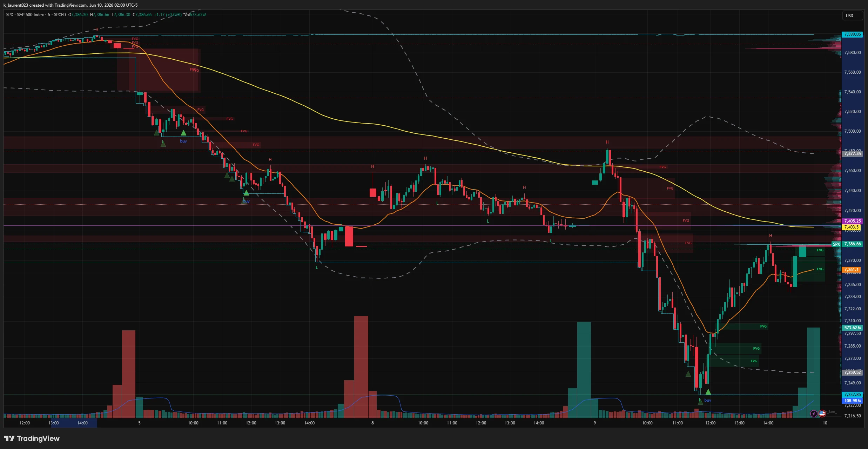Screen dimensions: 868x449
Task: Click the 7,500.00 price scale tick
Action: click(852, 131)
